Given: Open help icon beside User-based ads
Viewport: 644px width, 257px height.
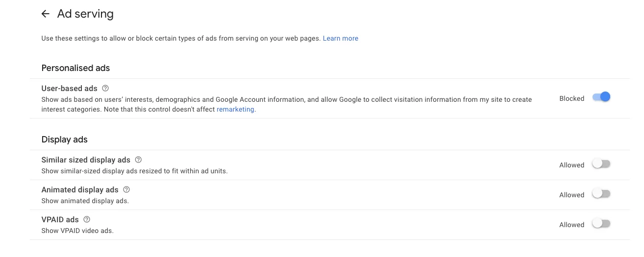Looking at the screenshot, I should [x=105, y=89].
